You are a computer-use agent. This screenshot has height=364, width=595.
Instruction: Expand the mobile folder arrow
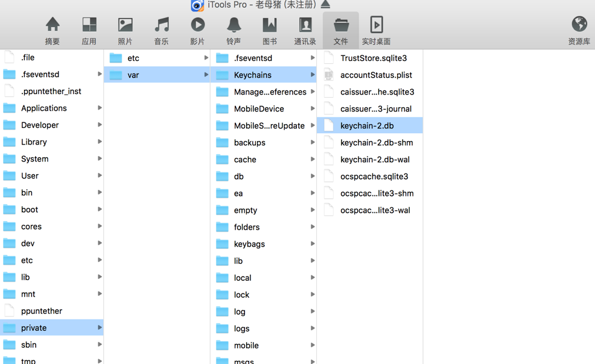313,345
